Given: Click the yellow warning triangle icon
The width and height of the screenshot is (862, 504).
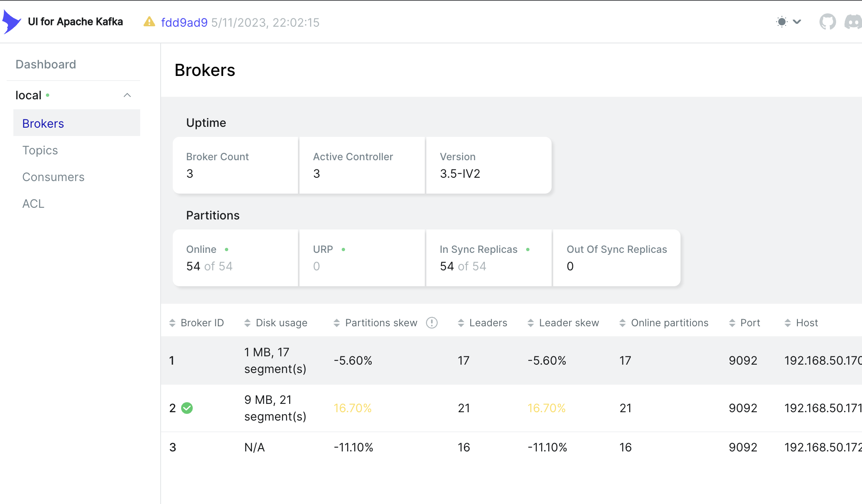Looking at the screenshot, I should click(149, 22).
